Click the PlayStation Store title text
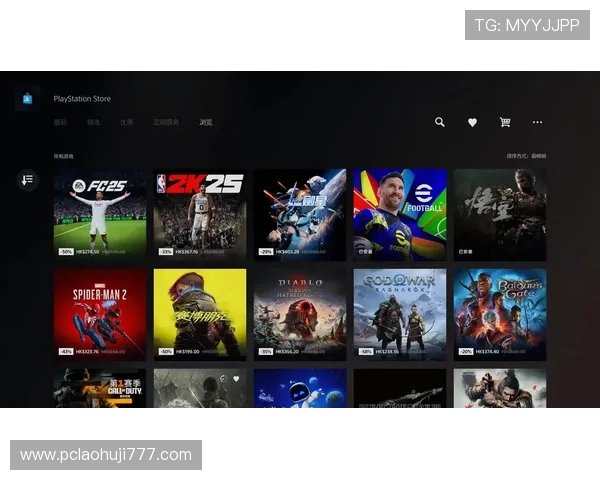 82,99
